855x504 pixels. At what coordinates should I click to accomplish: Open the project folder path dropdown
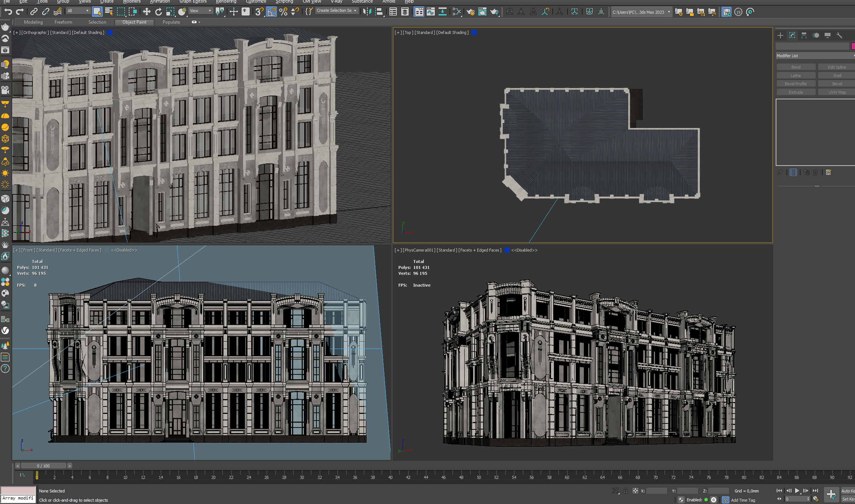coord(641,12)
